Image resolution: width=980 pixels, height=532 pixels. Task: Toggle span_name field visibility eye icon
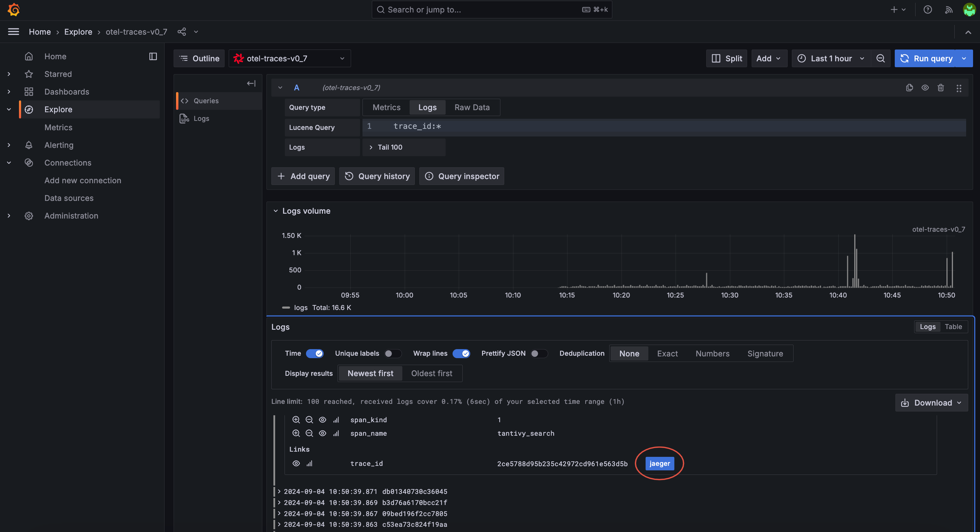323,433
